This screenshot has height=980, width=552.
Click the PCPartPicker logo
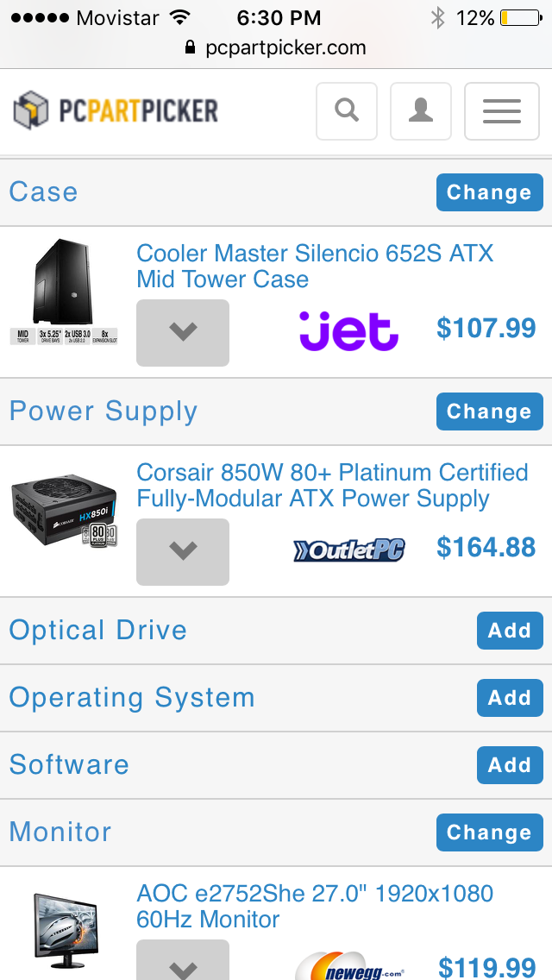click(x=116, y=110)
